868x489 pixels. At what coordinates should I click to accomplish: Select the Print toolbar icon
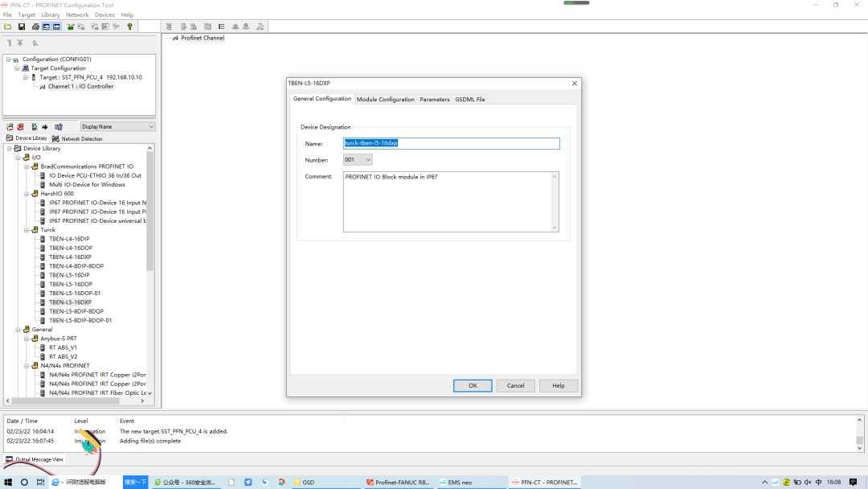coord(35,26)
